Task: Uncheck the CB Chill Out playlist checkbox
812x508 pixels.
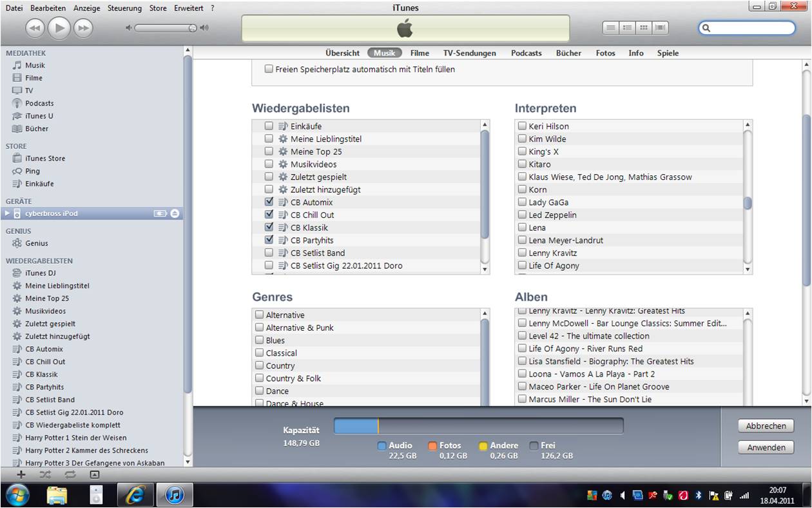Action: 269,215
